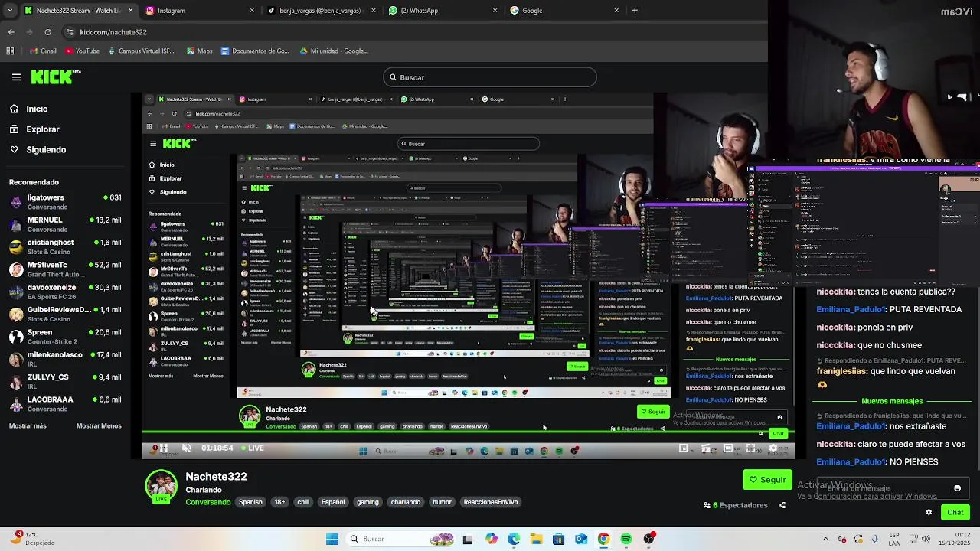This screenshot has height=551, width=980.
Task: Open GuibelReviewsD channel avatar
Action: click(16, 314)
